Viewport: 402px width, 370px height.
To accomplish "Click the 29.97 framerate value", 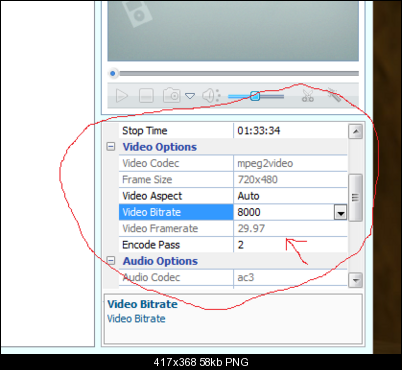I will [251, 229].
